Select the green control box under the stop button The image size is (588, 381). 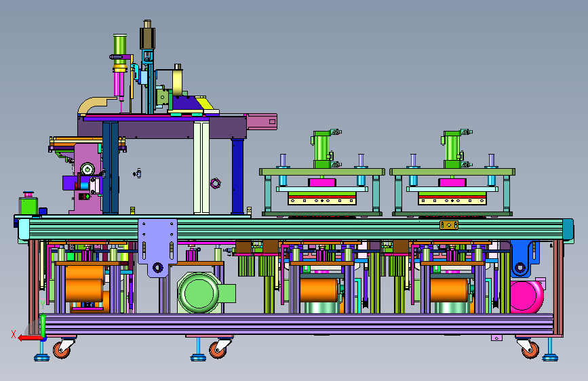point(28,206)
